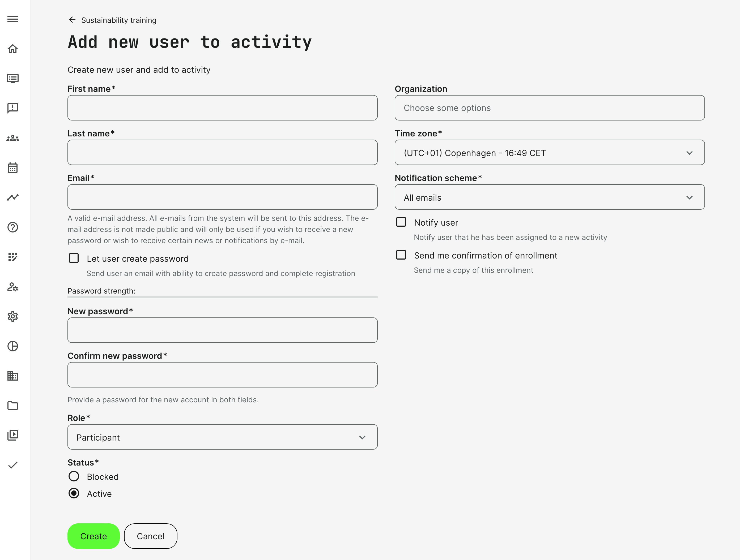The height and width of the screenshot is (560, 740).
Task: Open the Notification scheme dropdown
Action: click(x=549, y=197)
